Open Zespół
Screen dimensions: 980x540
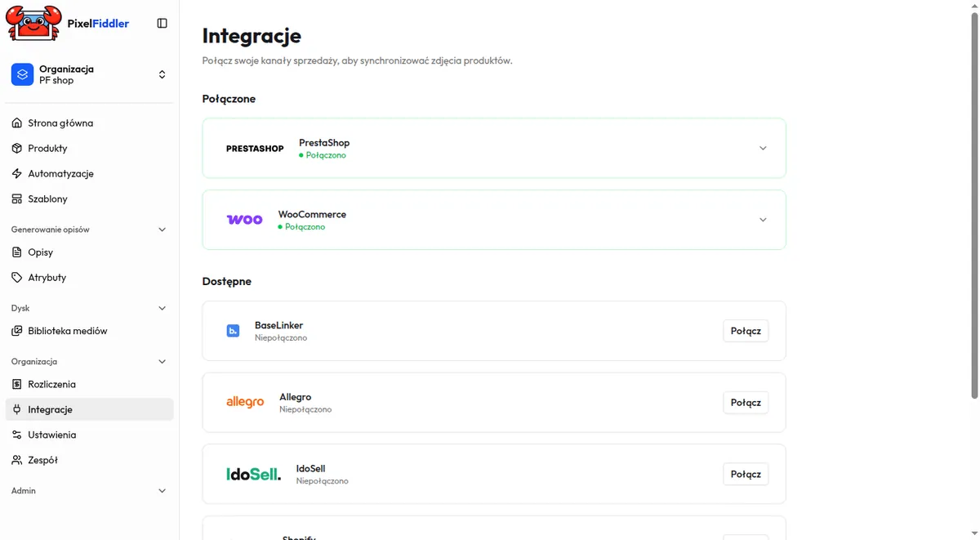(x=89, y=460)
